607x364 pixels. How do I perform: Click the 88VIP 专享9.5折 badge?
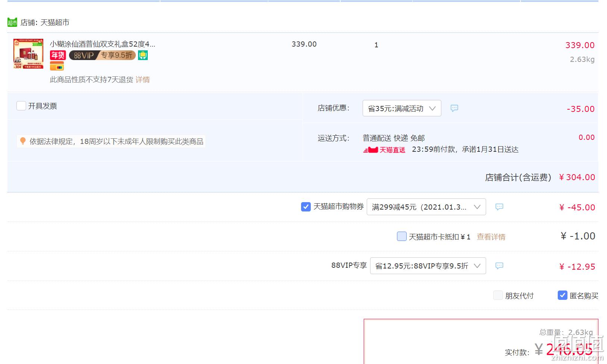102,55
